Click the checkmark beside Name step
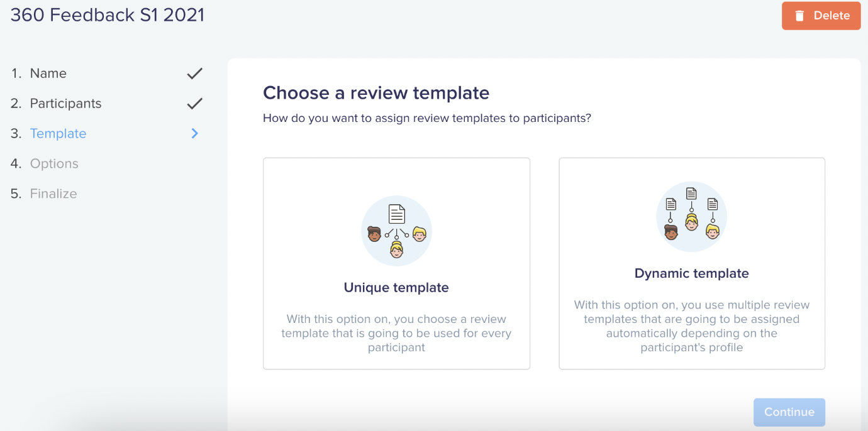The width and height of the screenshot is (868, 431). tap(195, 74)
